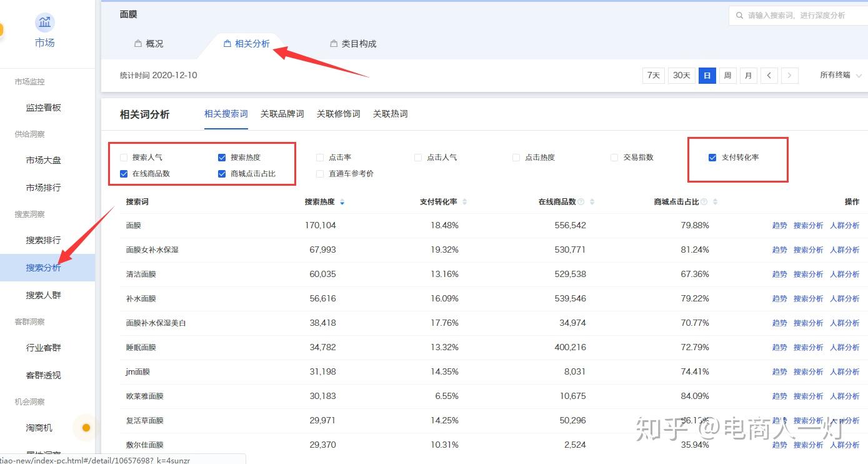868x464 pixels.
Task: Choose the 日 daily time range
Action: click(x=707, y=76)
